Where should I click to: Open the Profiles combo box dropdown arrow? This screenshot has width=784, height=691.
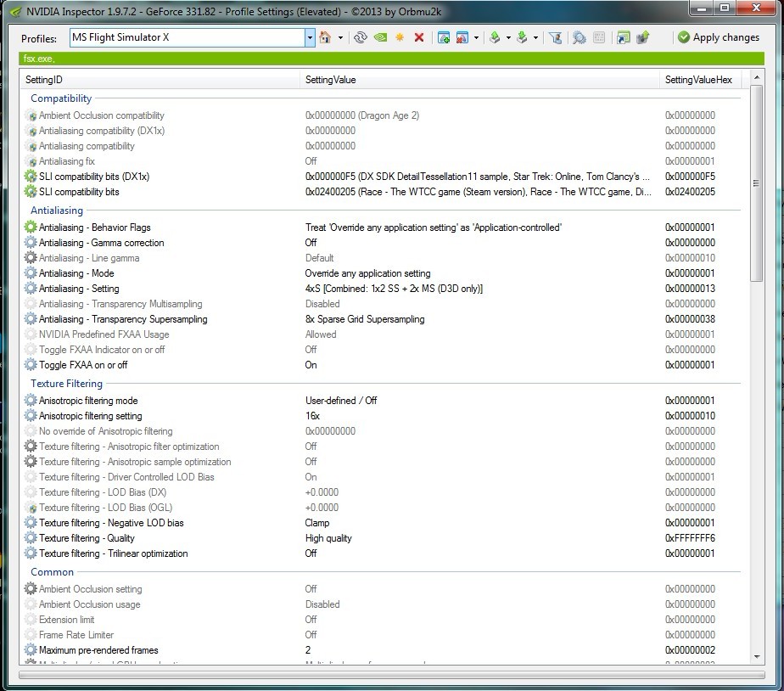(x=310, y=37)
